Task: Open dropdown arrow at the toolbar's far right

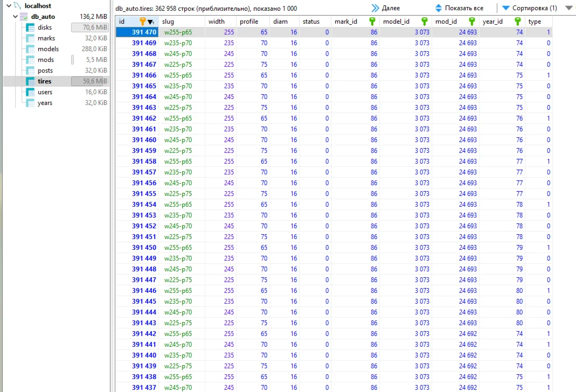Action: [568, 8]
